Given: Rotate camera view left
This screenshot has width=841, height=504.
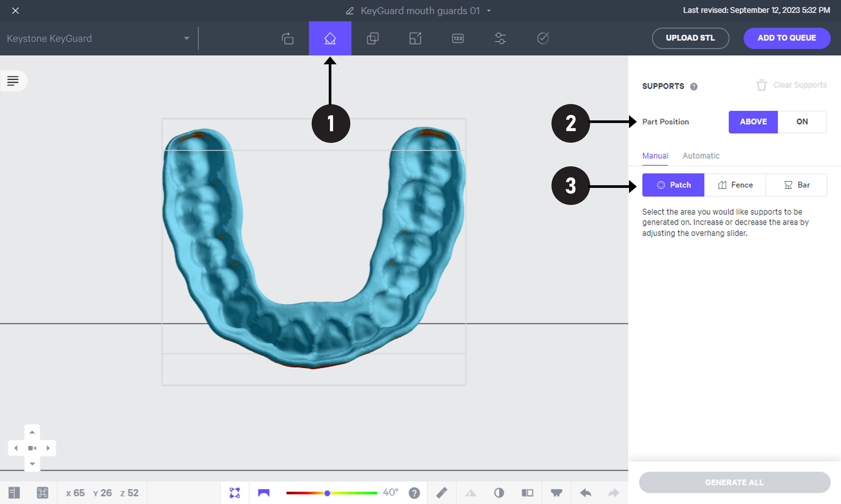Looking at the screenshot, I should (16, 448).
